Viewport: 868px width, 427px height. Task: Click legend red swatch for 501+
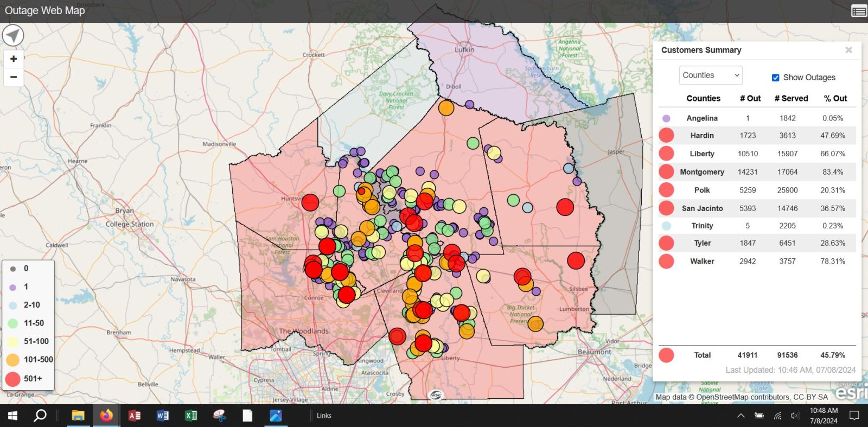pos(13,379)
